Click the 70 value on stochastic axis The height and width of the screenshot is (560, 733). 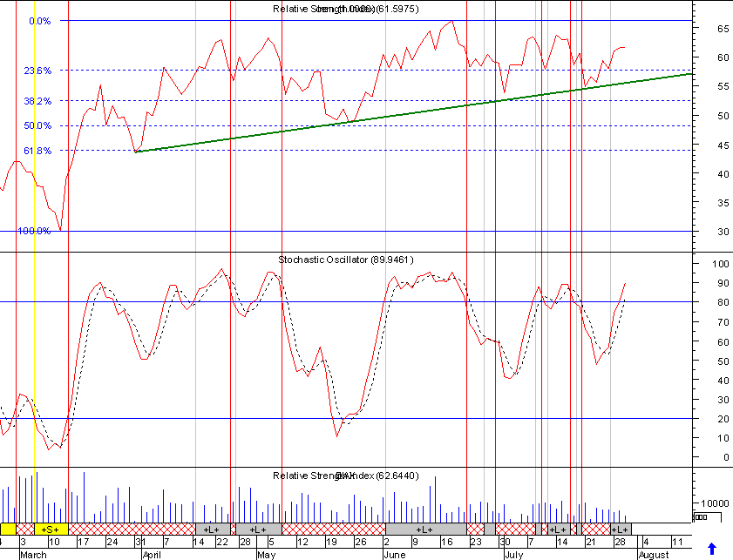(723, 322)
